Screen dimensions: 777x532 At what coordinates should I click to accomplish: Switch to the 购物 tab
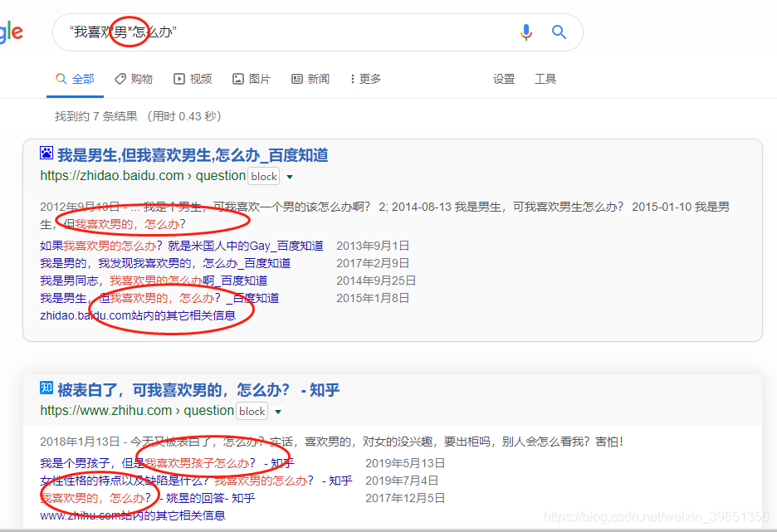pyautogui.click(x=134, y=79)
